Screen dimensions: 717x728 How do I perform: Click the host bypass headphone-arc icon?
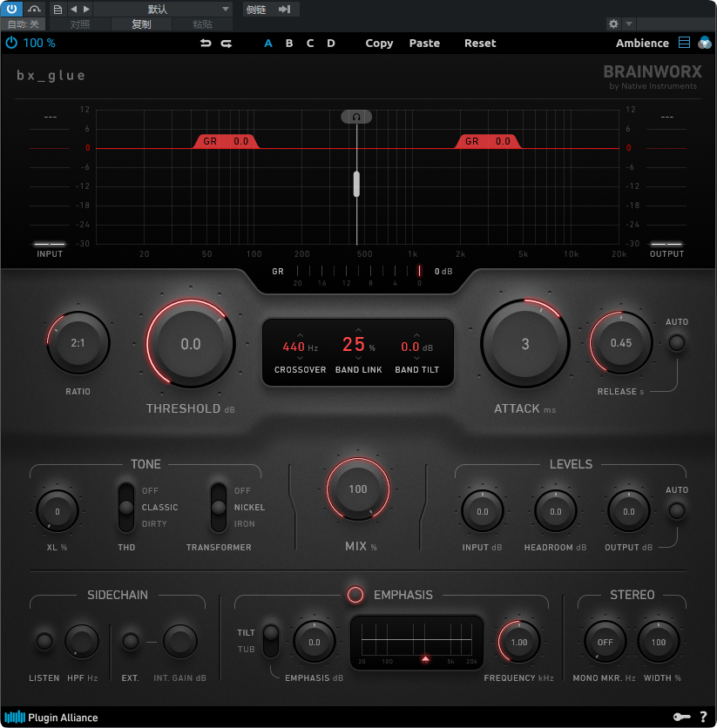point(34,9)
